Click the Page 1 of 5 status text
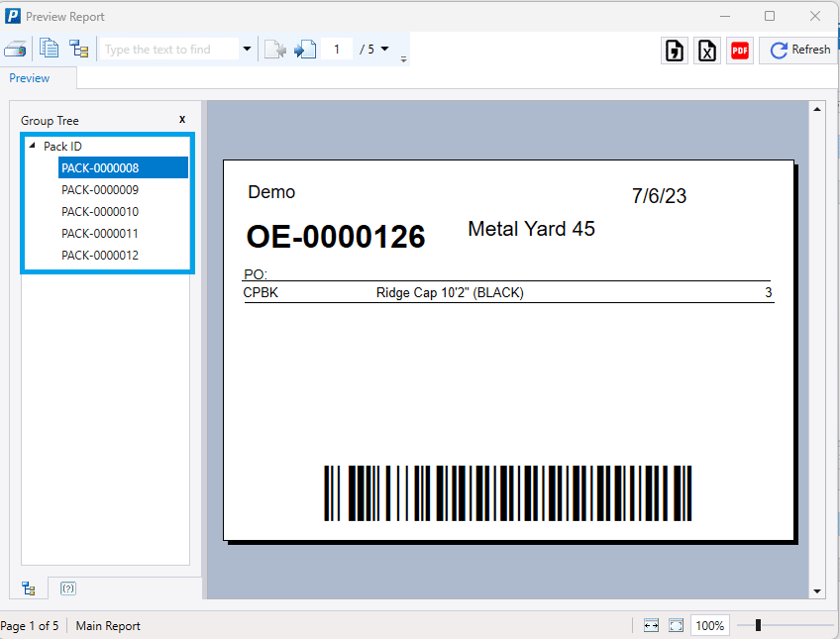The width and height of the screenshot is (840, 639). pyautogui.click(x=30, y=625)
